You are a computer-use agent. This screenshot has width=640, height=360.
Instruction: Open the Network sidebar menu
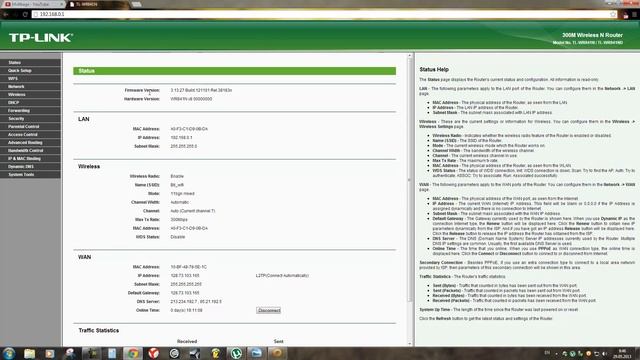31,87
